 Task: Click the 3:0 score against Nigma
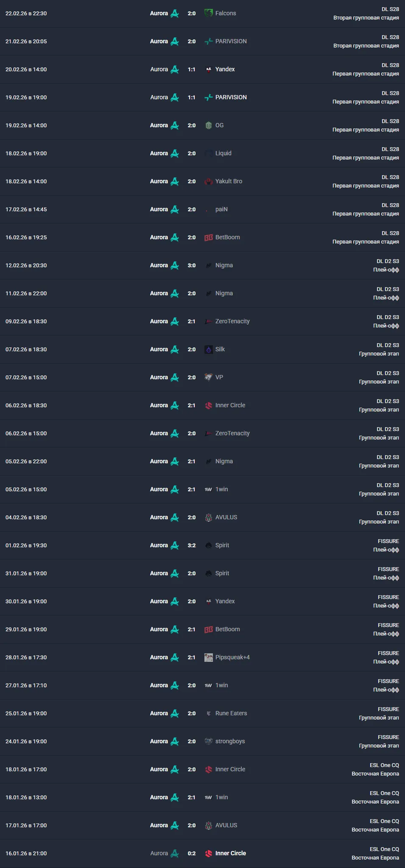pyautogui.click(x=192, y=265)
